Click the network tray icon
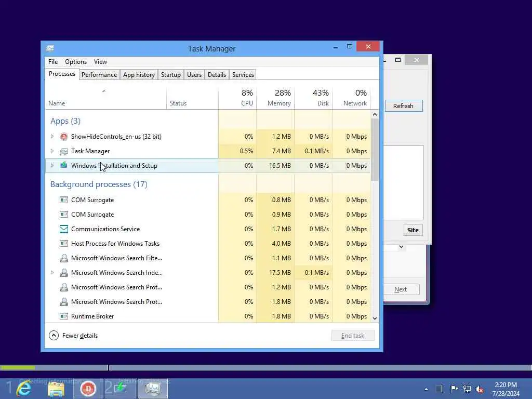 tap(467, 389)
